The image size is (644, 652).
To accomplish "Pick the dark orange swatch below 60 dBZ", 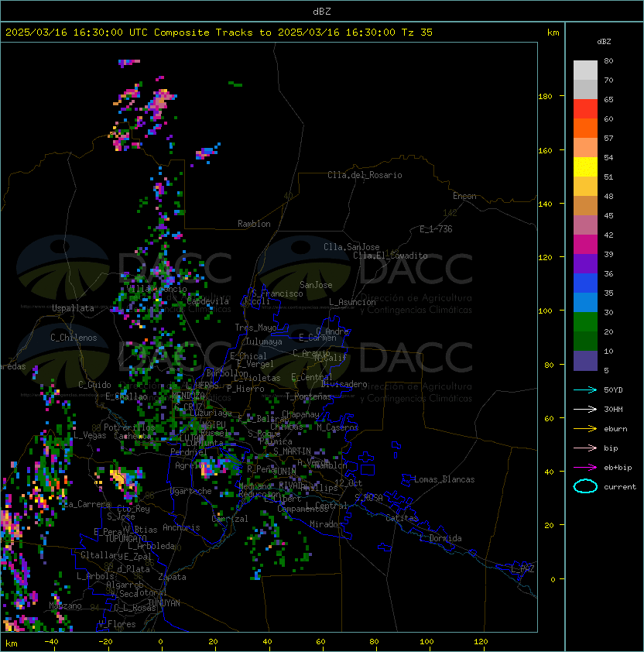I will point(585,128).
